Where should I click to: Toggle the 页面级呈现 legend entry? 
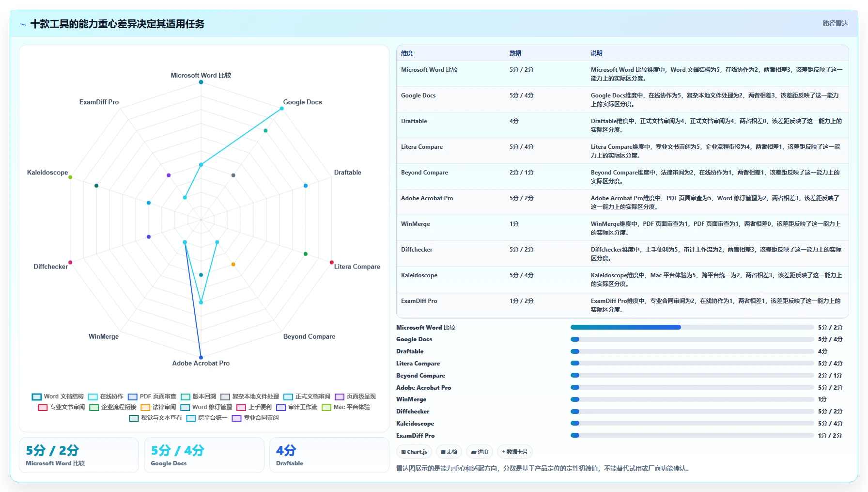coord(356,397)
